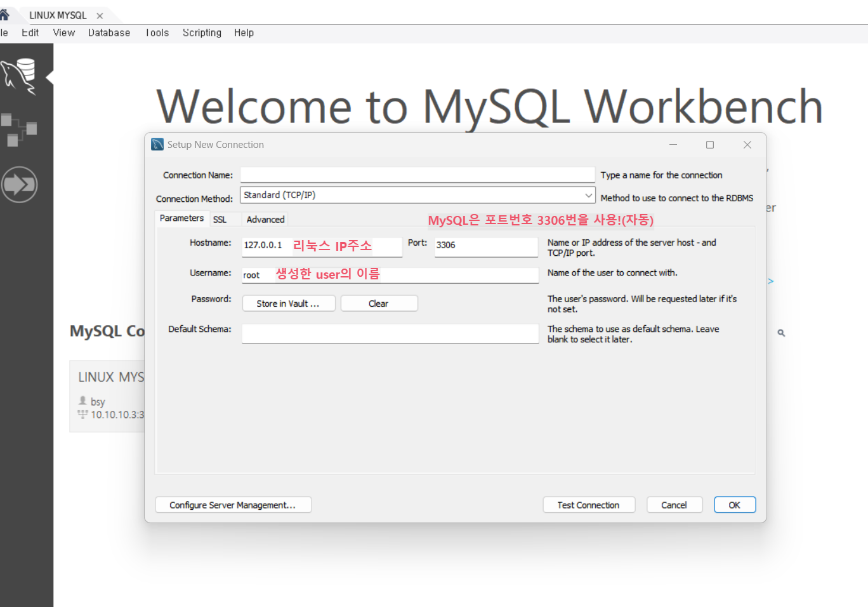
Task: Cancel the Setup New Connection dialog
Action: (x=674, y=505)
